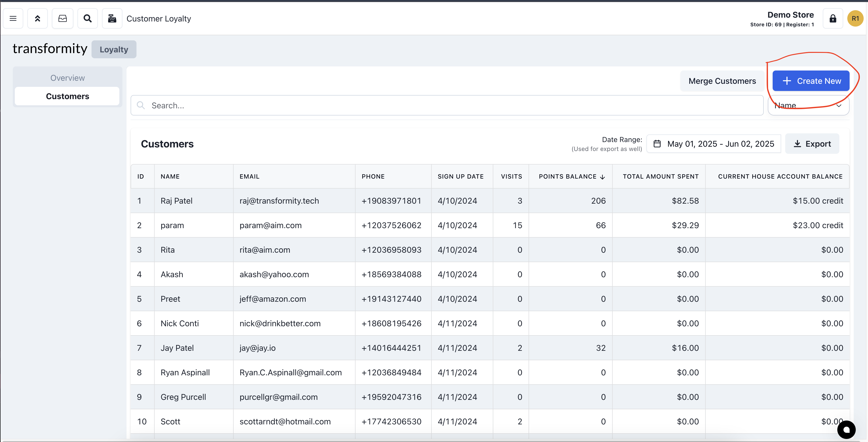This screenshot has height=442, width=868.
Task: Click the double chevron up icon
Action: pos(37,19)
